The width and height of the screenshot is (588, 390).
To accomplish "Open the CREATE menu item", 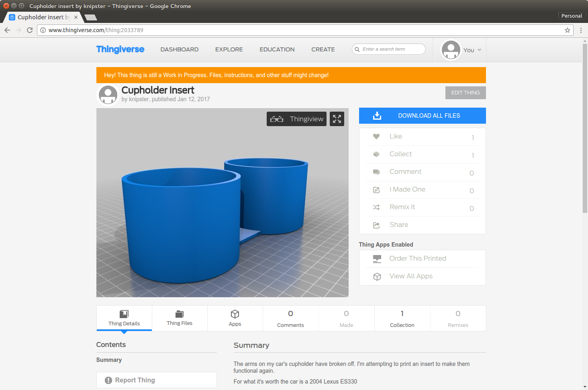I will [x=323, y=49].
